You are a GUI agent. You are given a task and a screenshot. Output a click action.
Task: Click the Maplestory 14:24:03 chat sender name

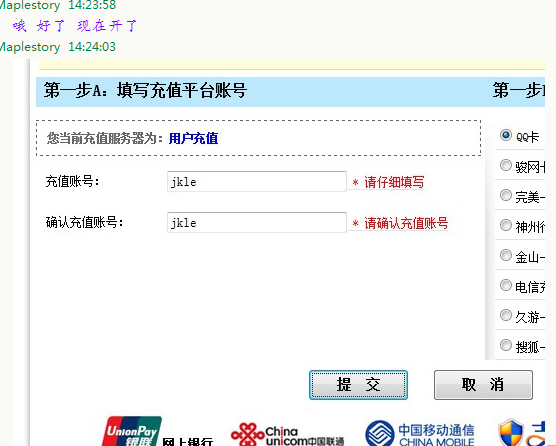tap(30, 47)
